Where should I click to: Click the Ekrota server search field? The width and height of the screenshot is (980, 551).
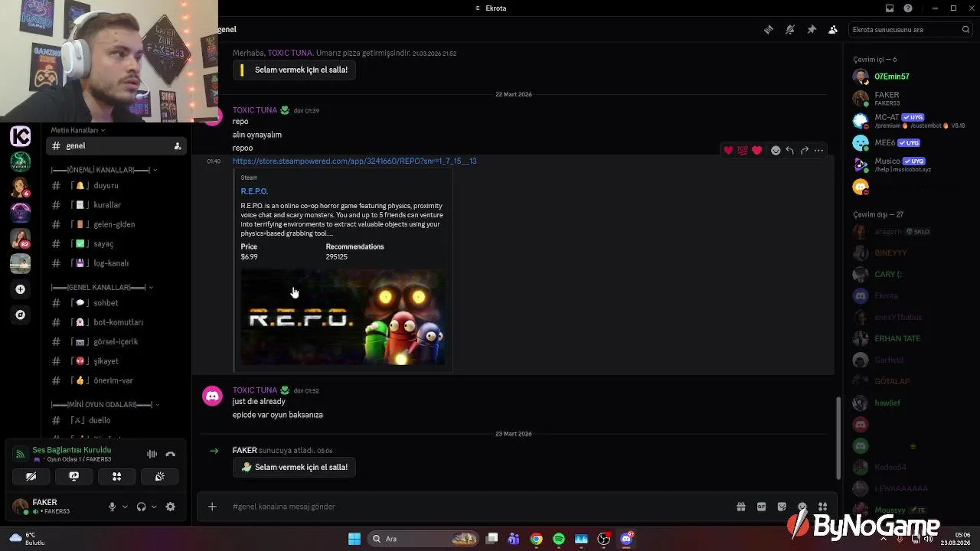(911, 30)
